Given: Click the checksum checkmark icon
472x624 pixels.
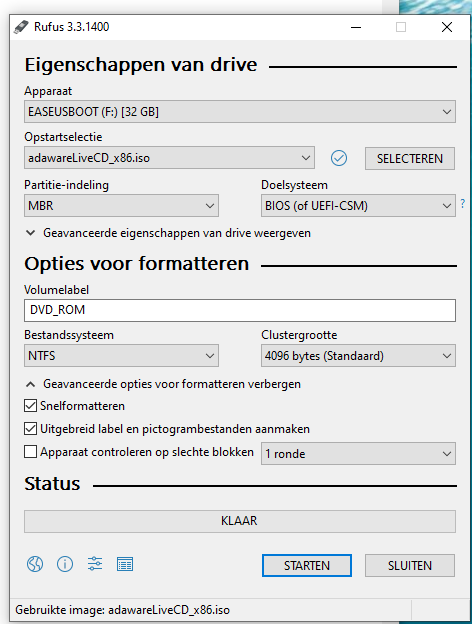Looking at the screenshot, I should (339, 158).
